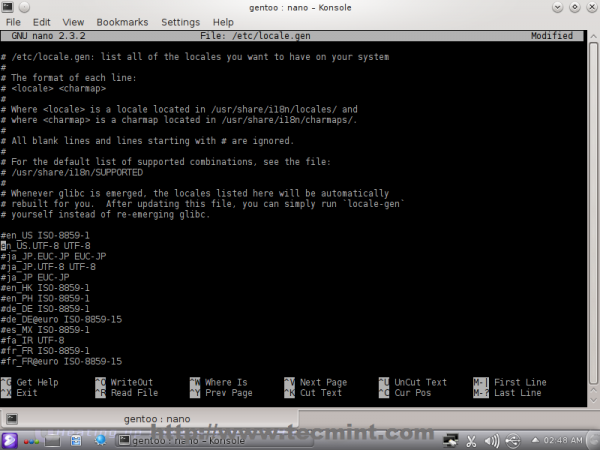
Task: Launch the web browser globe icon
Action: (x=100, y=441)
